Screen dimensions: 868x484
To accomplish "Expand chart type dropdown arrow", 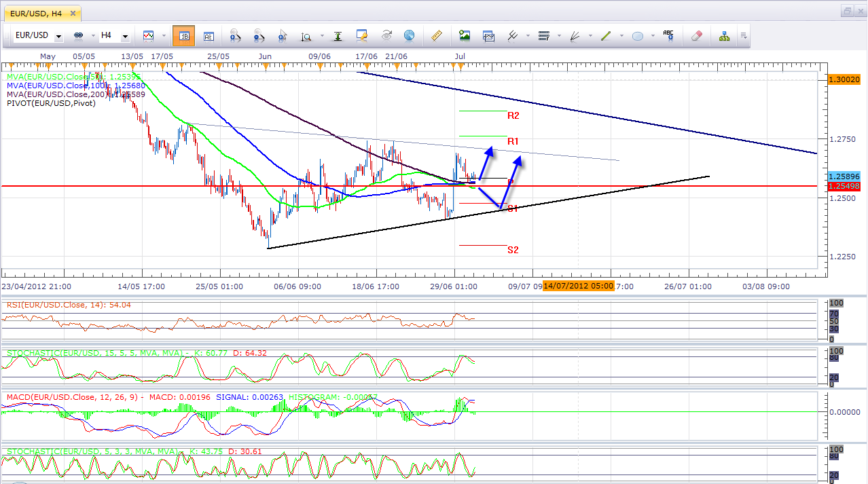I will (x=162, y=36).
